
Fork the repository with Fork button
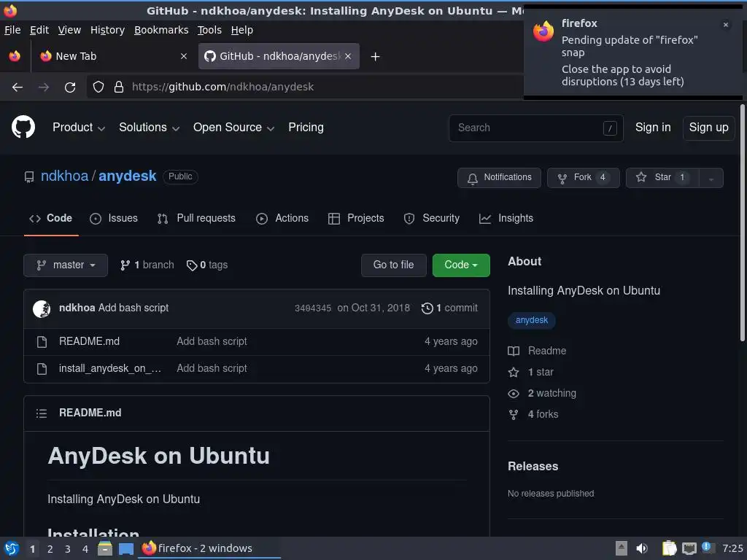point(583,178)
